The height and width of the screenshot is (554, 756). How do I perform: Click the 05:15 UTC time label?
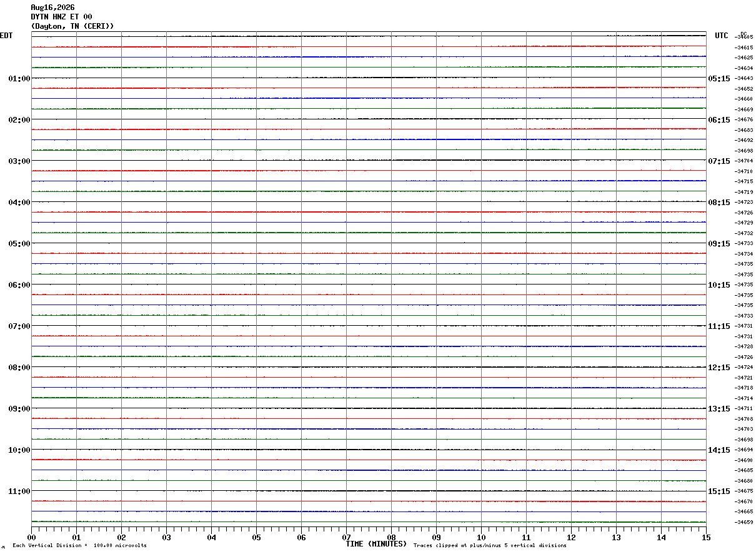(x=719, y=79)
